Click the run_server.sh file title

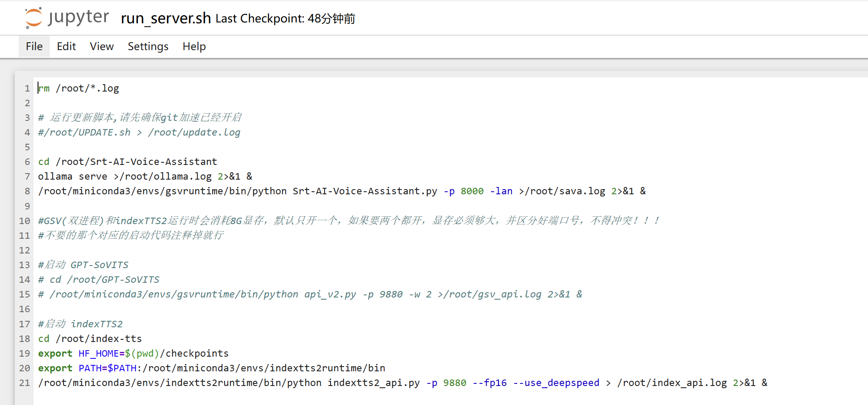(x=166, y=19)
